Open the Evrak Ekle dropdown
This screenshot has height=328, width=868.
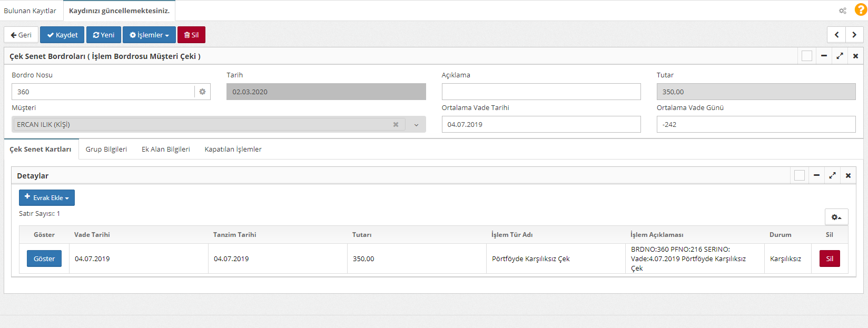[47, 198]
